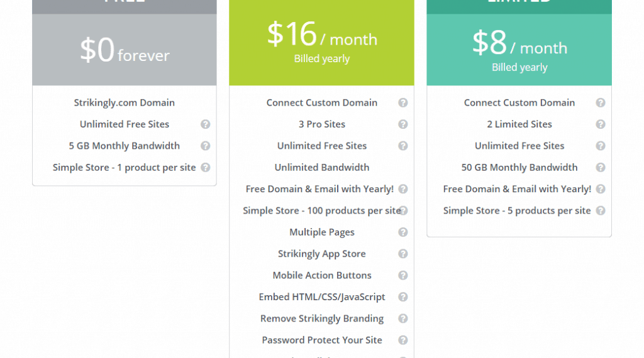644x358 pixels.
Task: Click help icon next to 3 Pro Sites
Action: pos(403,124)
